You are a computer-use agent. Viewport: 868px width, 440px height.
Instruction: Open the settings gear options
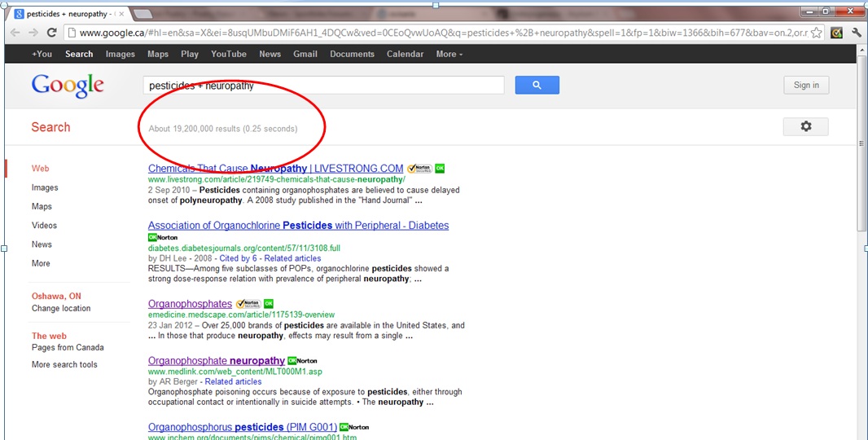(x=805, y=126)
